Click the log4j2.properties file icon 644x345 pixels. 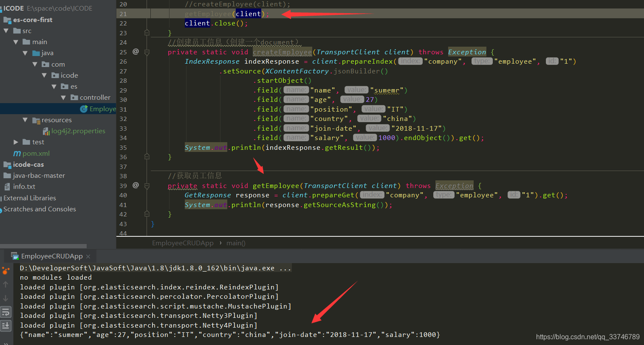(x=46, y=131)
